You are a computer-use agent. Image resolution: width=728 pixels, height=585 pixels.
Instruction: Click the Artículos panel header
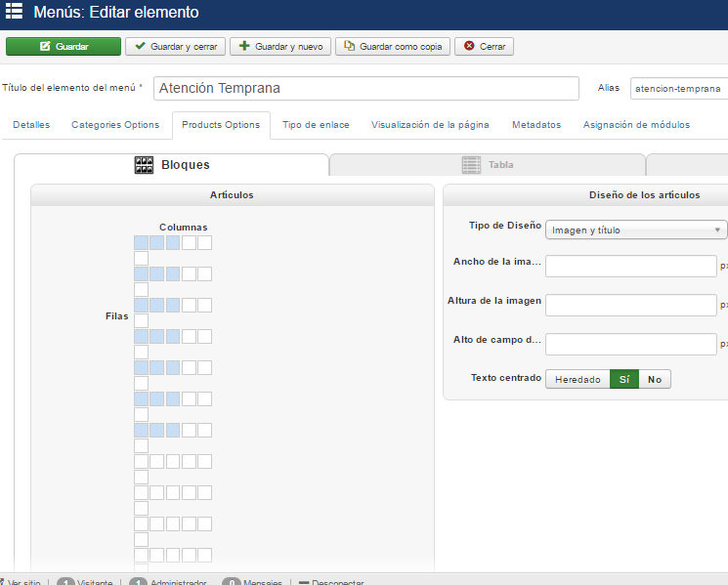click(233, 195)
